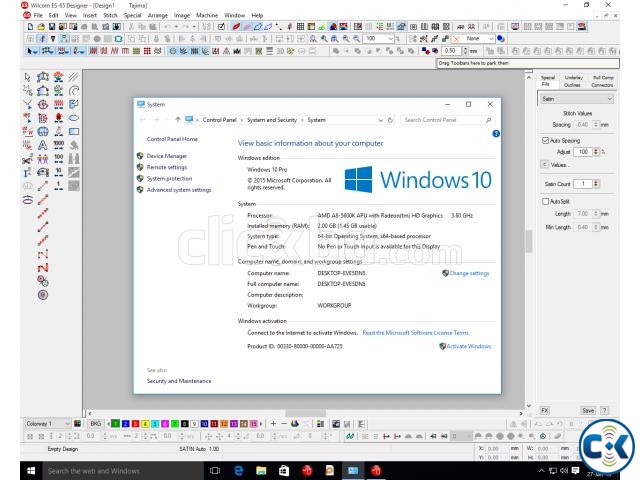640x480 pixels.
Task: Open Advanced system settings
Action: pos(179,190)
